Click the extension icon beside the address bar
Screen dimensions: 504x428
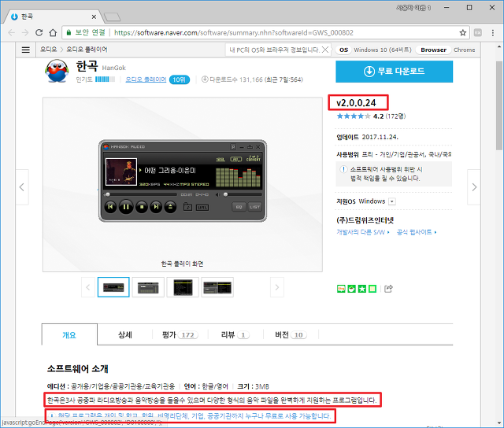click(478, 33)
